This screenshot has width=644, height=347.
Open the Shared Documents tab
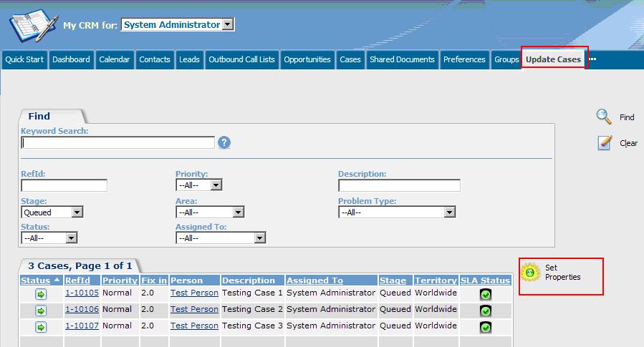pos(402,59)
